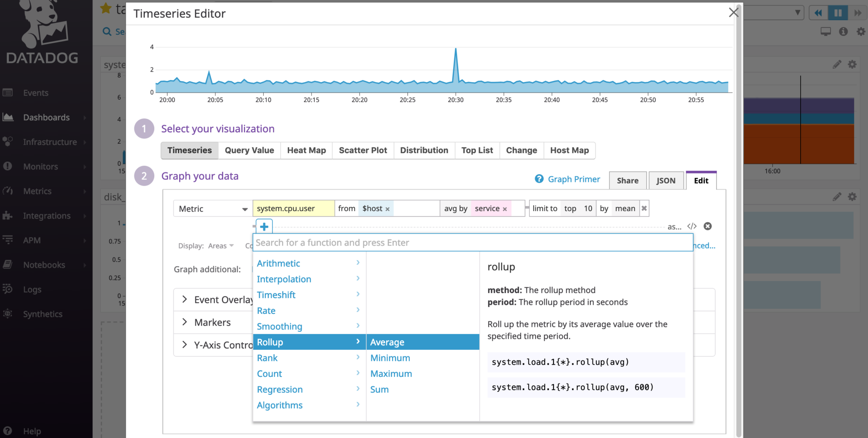Open Synthetics from the left sidebar
Viewport: 868px width, 438px height.
click(42, 314)
